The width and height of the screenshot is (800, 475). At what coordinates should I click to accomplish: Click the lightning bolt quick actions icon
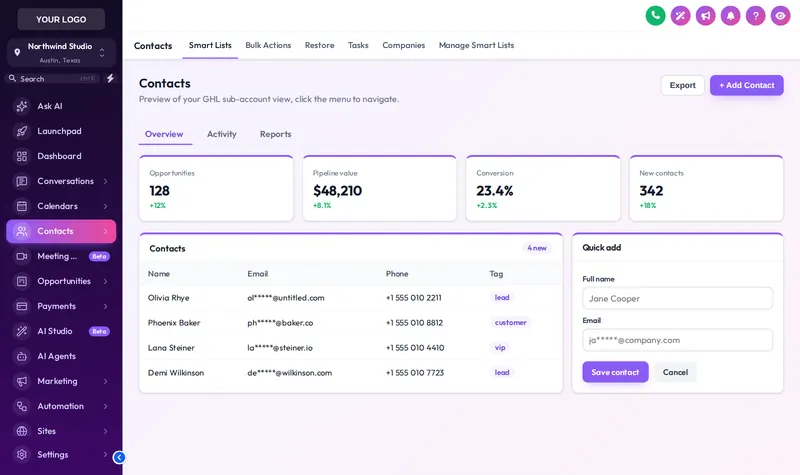pyautogui.click(x=110, y=79)
